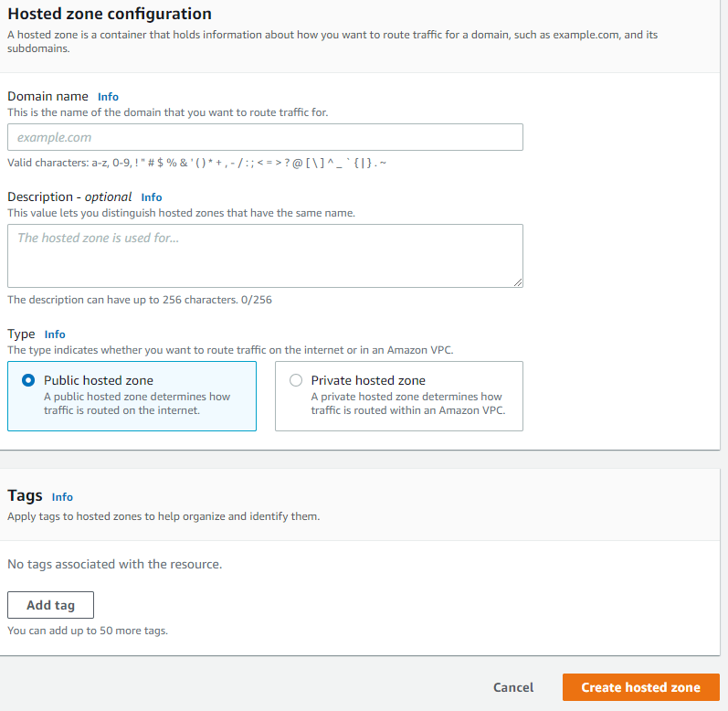728x711 pixels.
Task: Open the Info link next to Description
Action: (x=152, y=197)
